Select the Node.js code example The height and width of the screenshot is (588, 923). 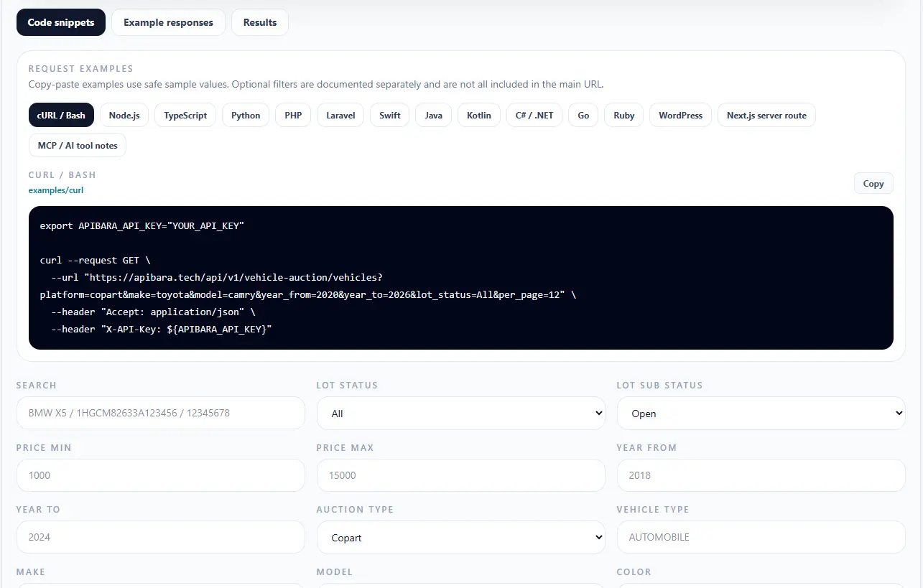pyautogui.click(x=124, y=115)
